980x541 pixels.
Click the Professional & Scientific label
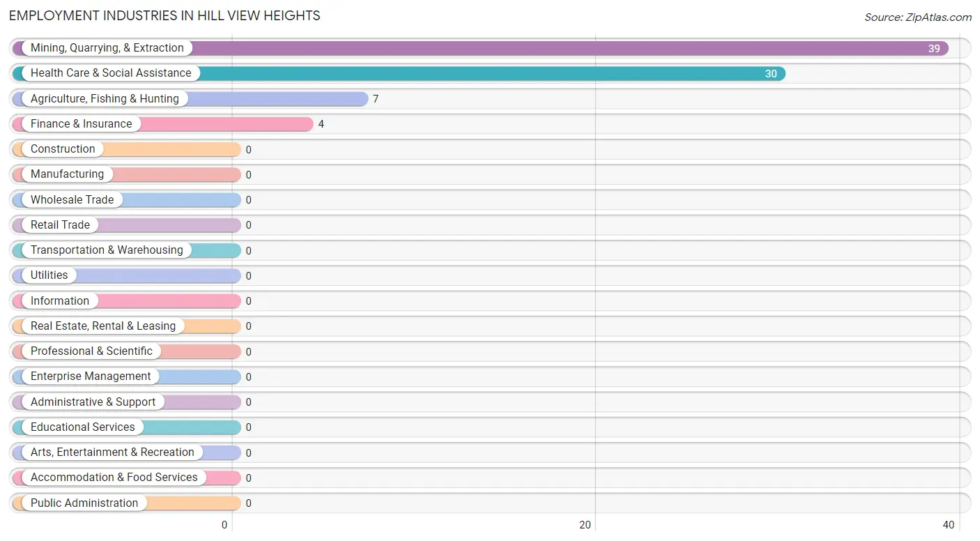coord(91,351)
